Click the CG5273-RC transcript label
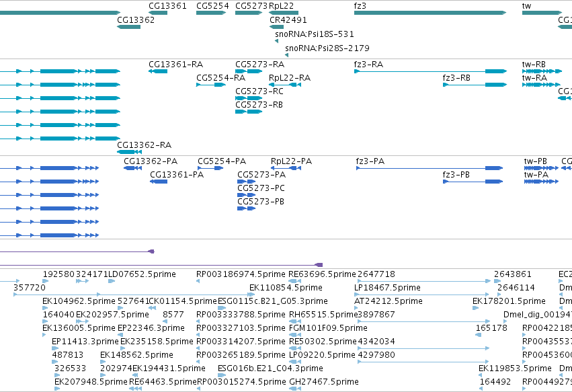Screen dimensions: 572x392 pyautogui.click(x=259, y=91)
